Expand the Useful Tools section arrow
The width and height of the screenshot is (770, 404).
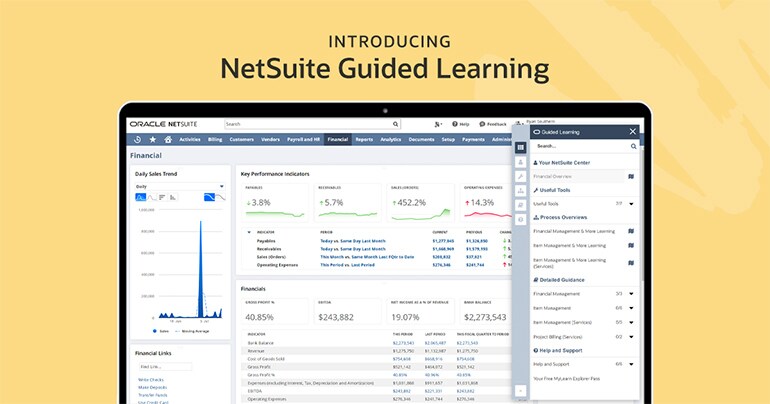coord(632,204)
